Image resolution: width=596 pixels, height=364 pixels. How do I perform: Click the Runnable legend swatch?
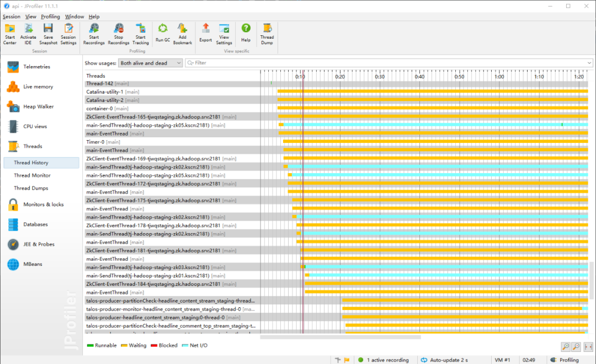point(90,346)
